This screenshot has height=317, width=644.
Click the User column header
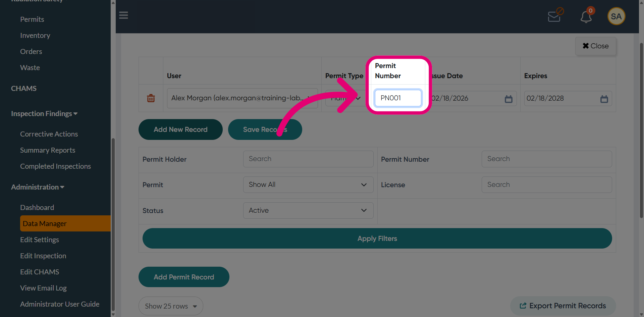[x=174, y=76]
